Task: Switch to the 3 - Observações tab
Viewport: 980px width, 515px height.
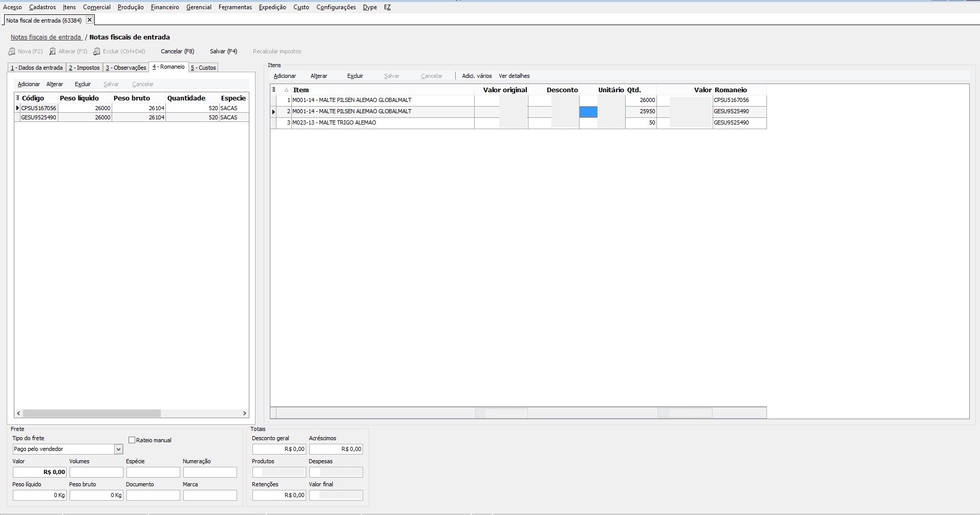Action: coord(126,68)
